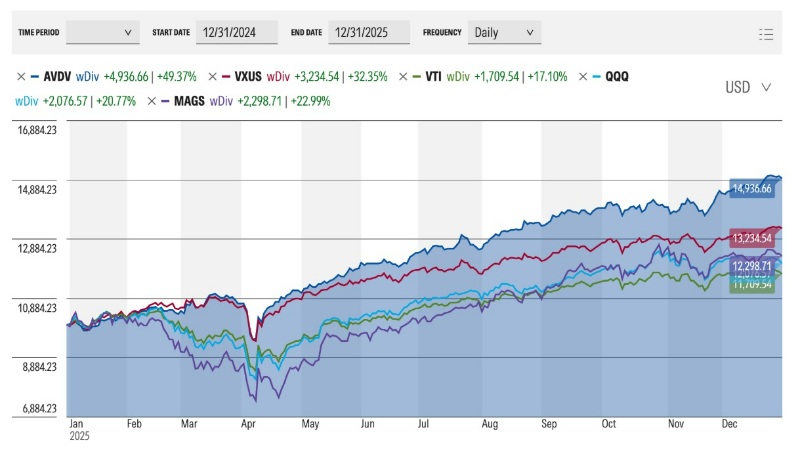This screenshot has height=449, width=800.
Task: Click AVDV return value +49.37%
Action: (177, 77)
